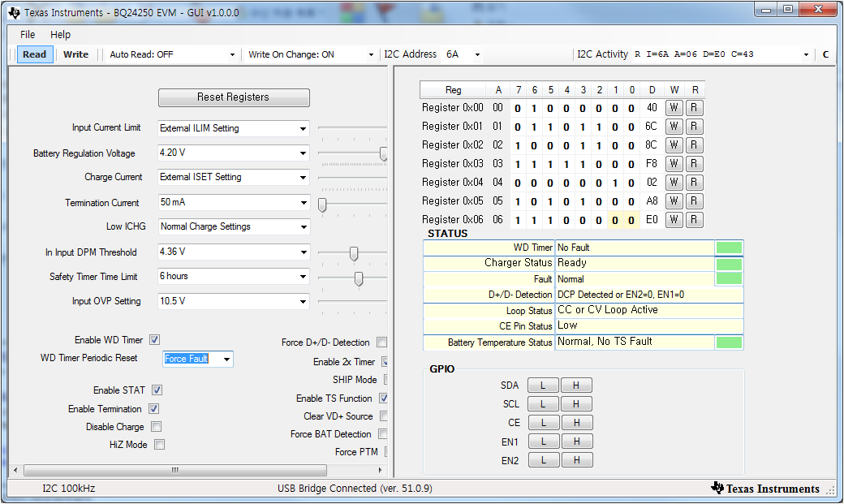This screenshot has width=844, height=504.
Task: Click the Termination Current slider handle
Action: [x=322, y=205]
